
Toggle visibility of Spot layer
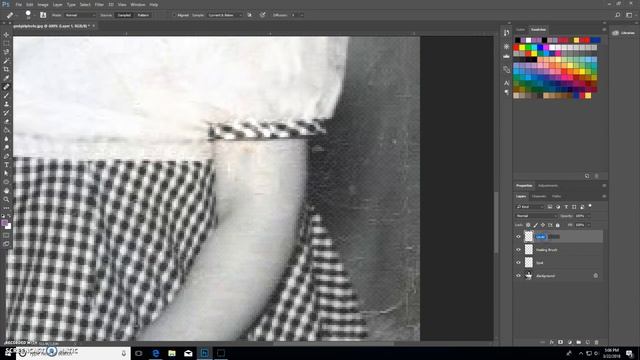[x=518, y=263]
